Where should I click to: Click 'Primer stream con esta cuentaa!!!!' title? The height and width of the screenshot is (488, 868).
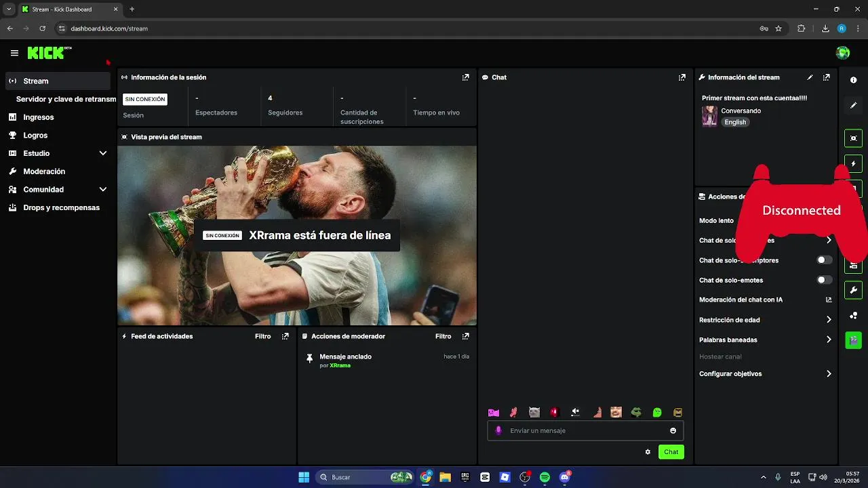(x=754, y=98)
